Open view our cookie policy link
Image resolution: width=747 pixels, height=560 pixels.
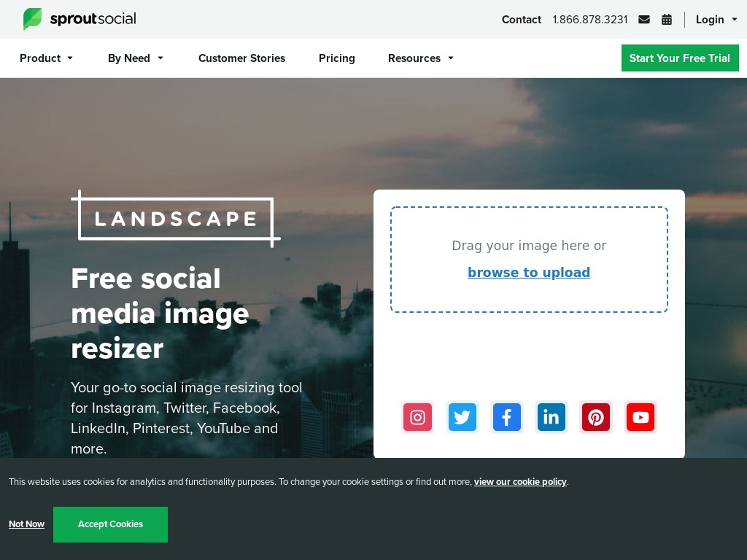[520, 482]
